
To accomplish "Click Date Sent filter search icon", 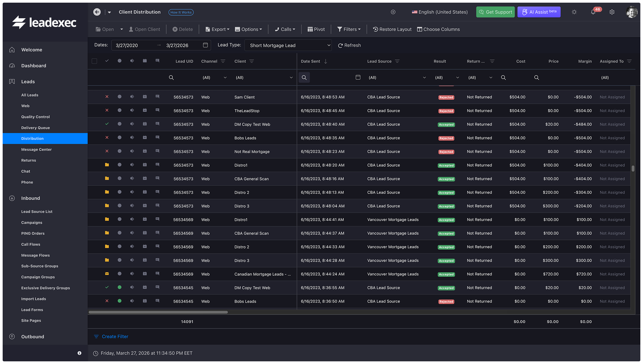I will (x=304, y=77).
